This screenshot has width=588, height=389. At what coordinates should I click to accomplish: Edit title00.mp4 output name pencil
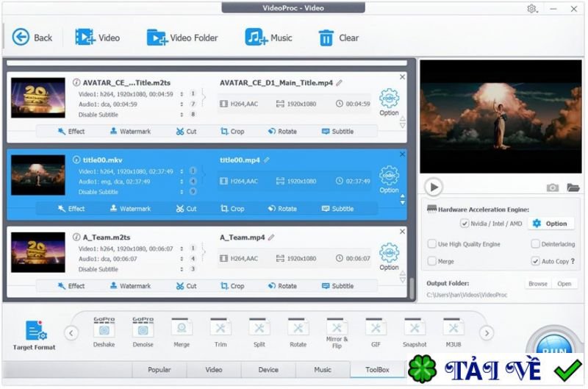click(267, 160)
